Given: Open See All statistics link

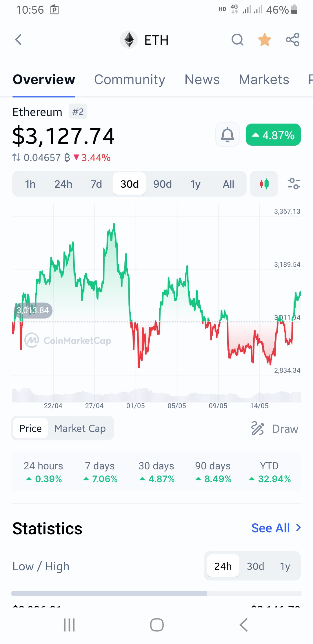Looking at the screenshot, I should coord(270,528).
